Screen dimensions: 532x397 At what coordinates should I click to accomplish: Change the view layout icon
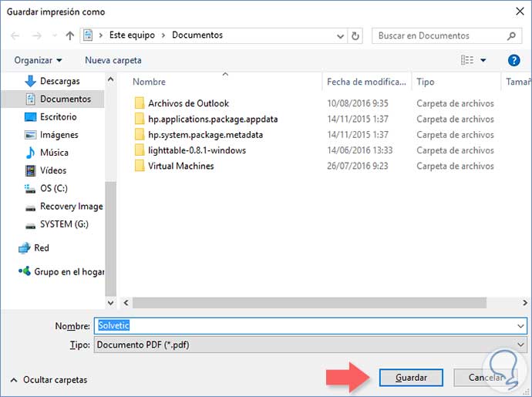tap(467, 60)
